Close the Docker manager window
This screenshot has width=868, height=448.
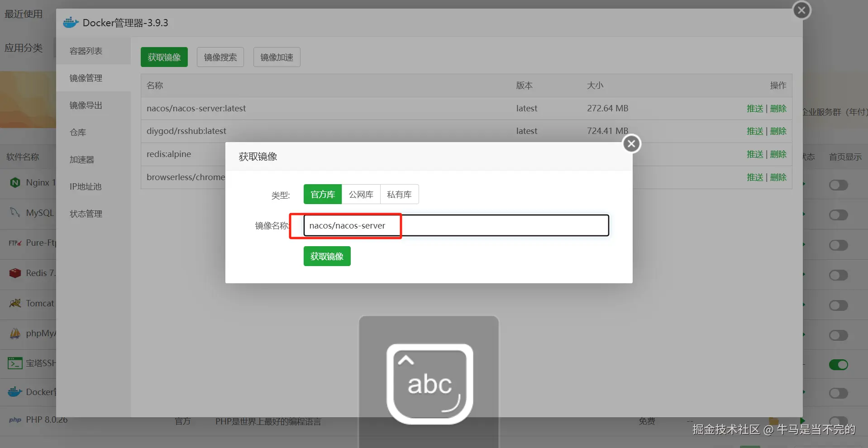coord(801,10)
